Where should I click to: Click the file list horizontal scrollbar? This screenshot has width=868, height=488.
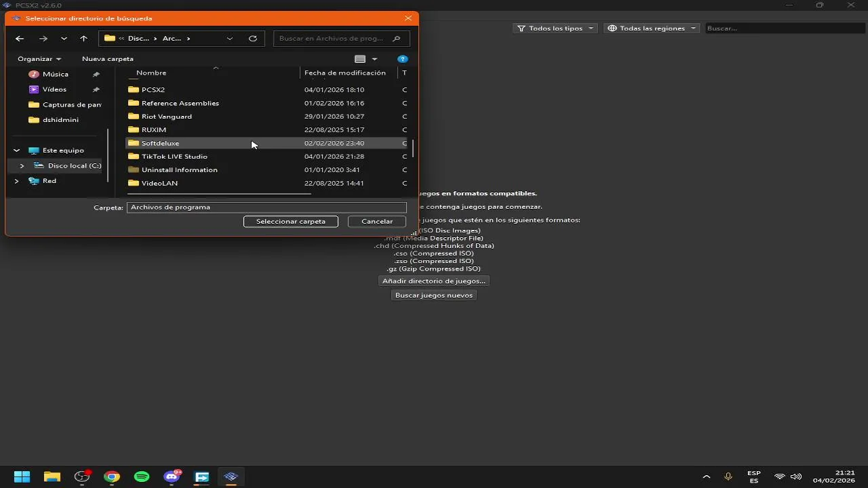[218, 195]
